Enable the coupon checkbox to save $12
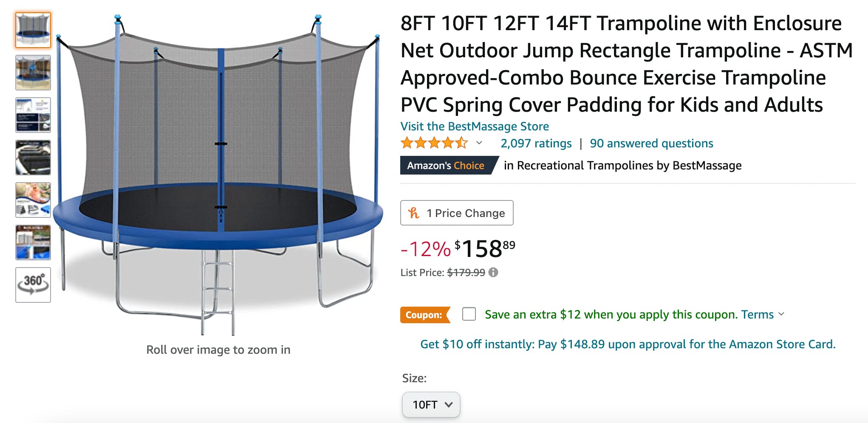The image size is (868, 423). (x=469, y=314)
